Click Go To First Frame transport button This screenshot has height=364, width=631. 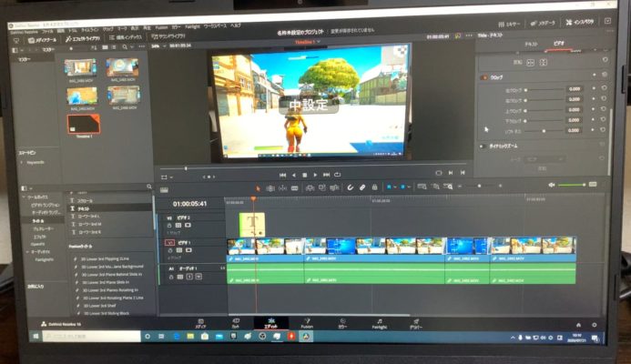pos(282,175)
